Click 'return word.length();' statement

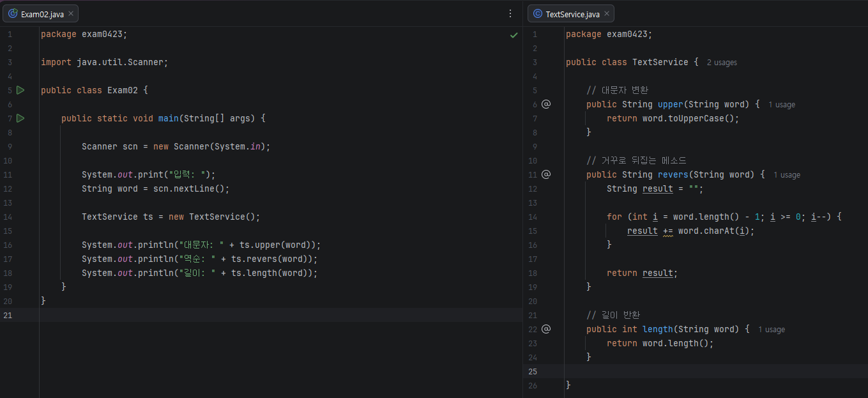click(x=660, y=343)
